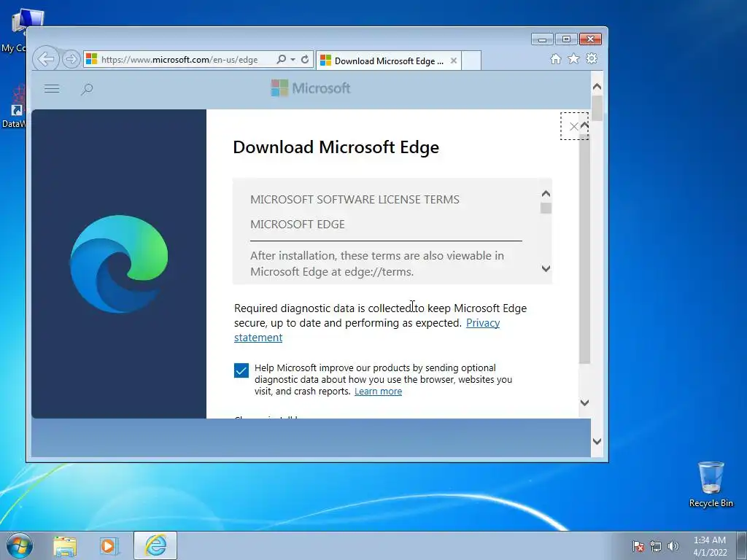747x560 pixels.
Task: Minimize the Internet Explorer window
Action: click(x=542, y=39)
